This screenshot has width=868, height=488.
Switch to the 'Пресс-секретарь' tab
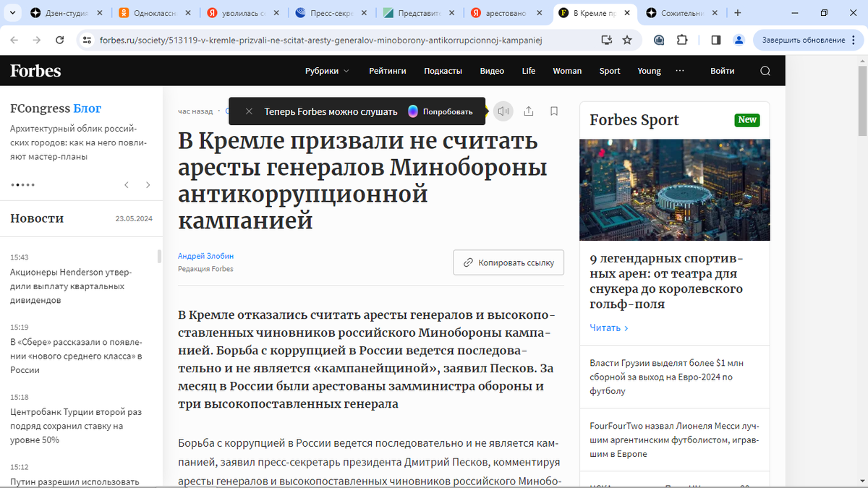(331, 13)
